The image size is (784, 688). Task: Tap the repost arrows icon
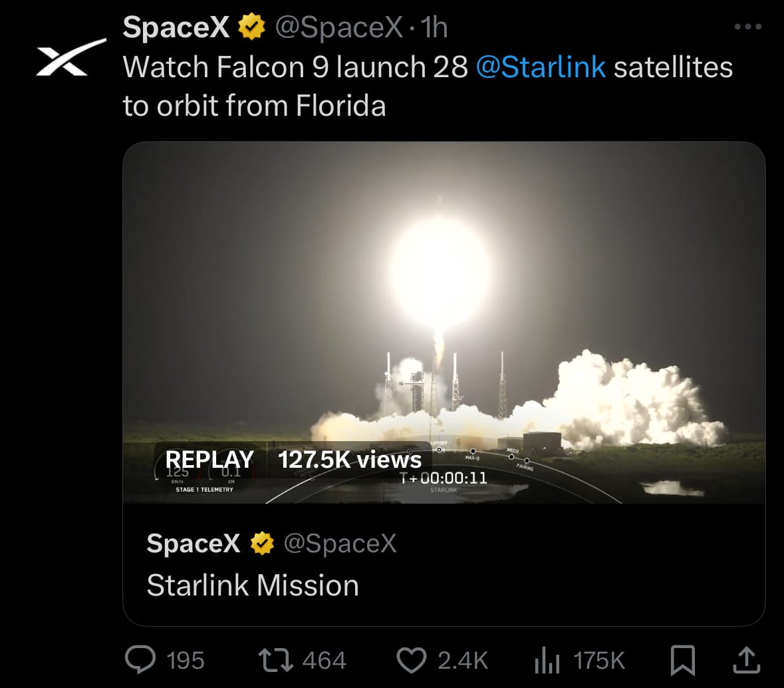[x=275, y=660]
